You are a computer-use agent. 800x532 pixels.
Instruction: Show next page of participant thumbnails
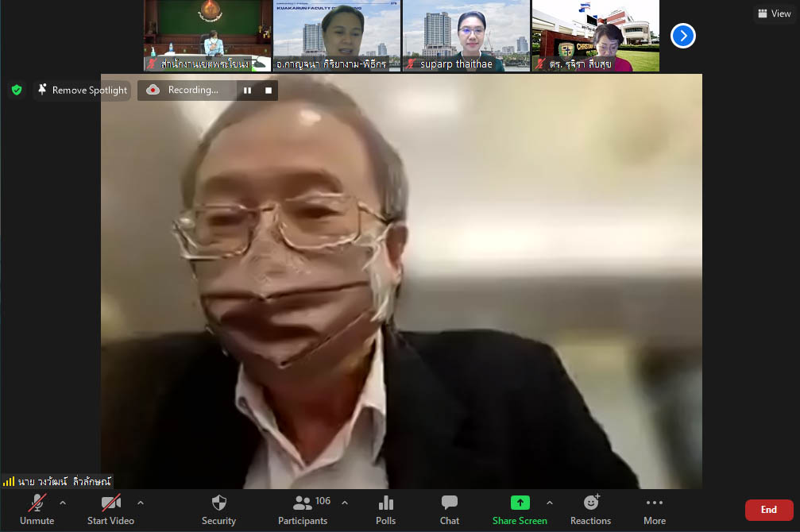[682, 36]
